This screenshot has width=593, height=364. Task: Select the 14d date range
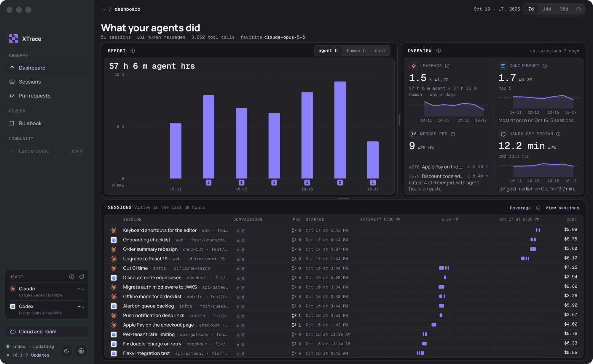point(547,9)
